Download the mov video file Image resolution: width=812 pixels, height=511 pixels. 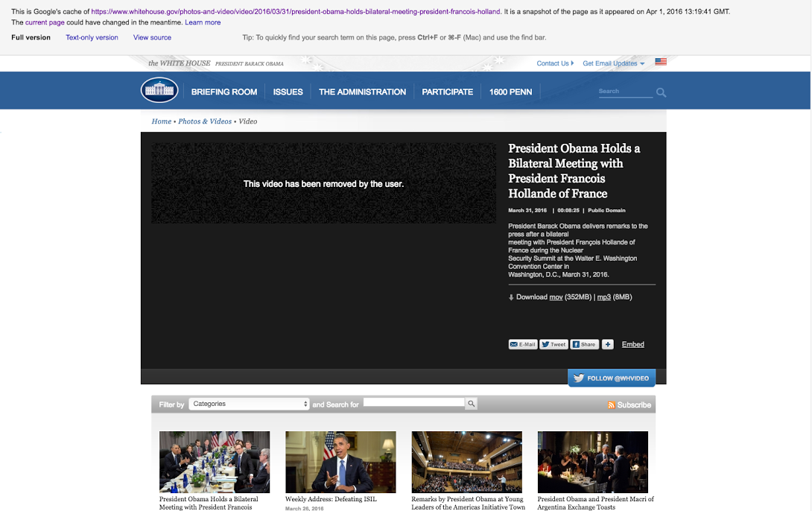click(x=556, y=297)
